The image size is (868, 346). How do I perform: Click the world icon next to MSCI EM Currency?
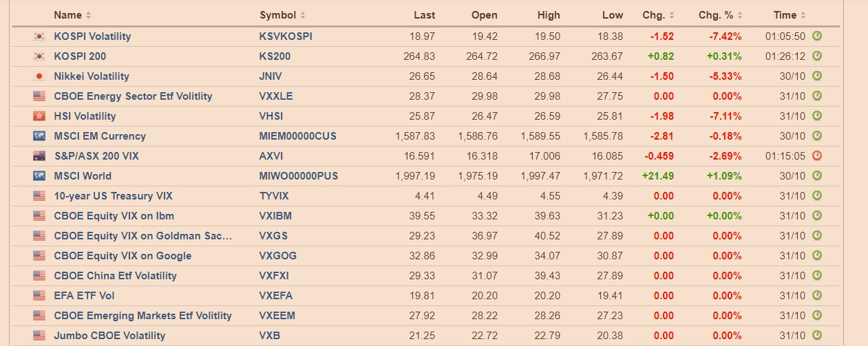pos(39,136)
